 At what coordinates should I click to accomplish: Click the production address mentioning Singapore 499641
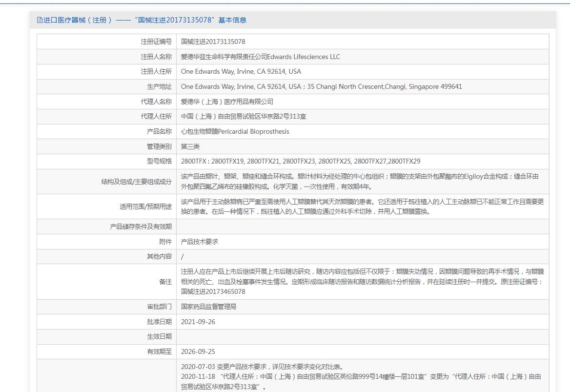321,86
